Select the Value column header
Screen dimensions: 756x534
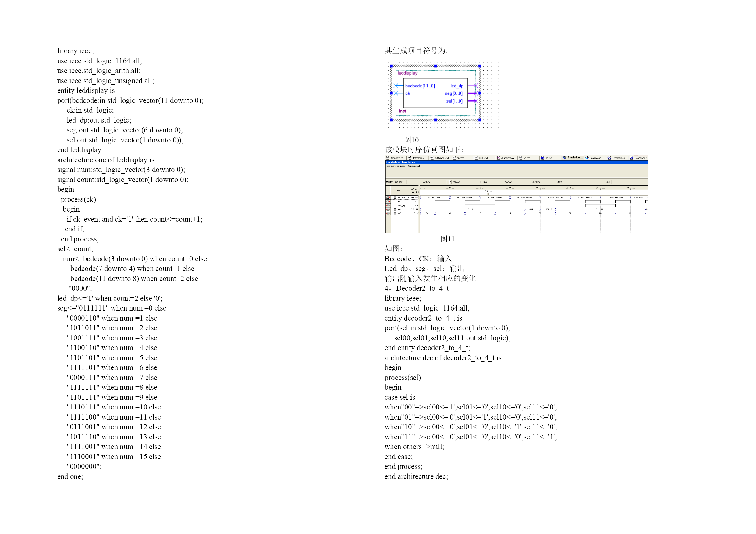tap(413, 191)
